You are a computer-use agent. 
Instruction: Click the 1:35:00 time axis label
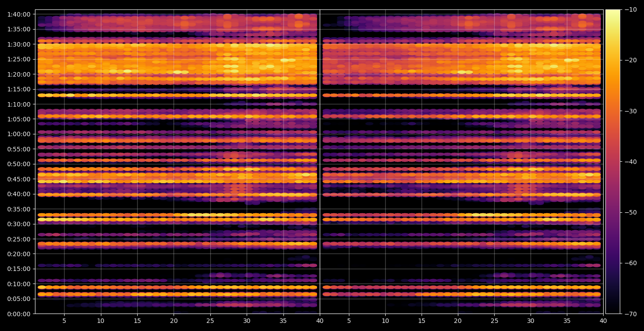[19, 29]
